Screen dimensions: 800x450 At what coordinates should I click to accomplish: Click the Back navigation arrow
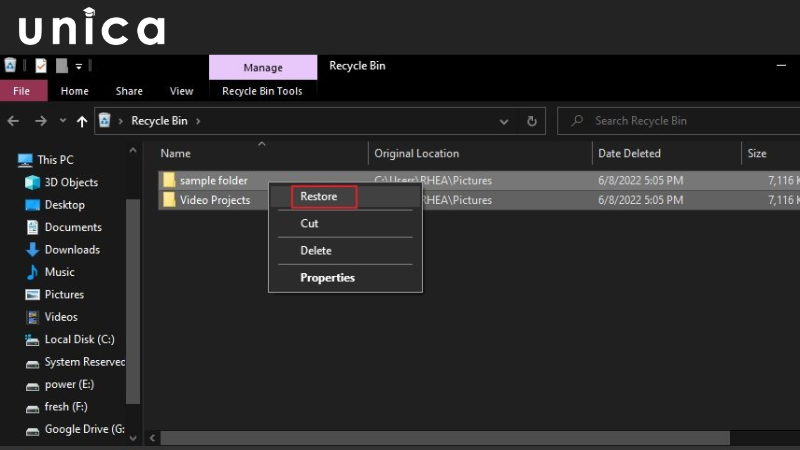13,121
